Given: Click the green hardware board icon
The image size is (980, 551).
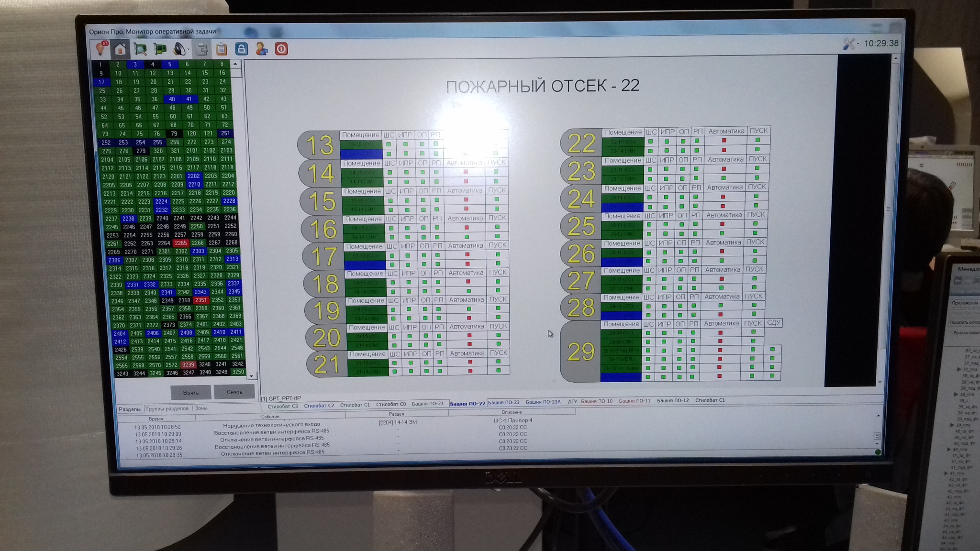Looking at the screenshot, I should [160, 49].
